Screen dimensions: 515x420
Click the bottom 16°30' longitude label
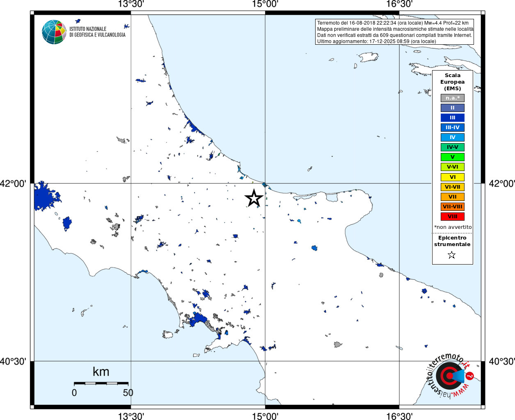click(399, 416)
